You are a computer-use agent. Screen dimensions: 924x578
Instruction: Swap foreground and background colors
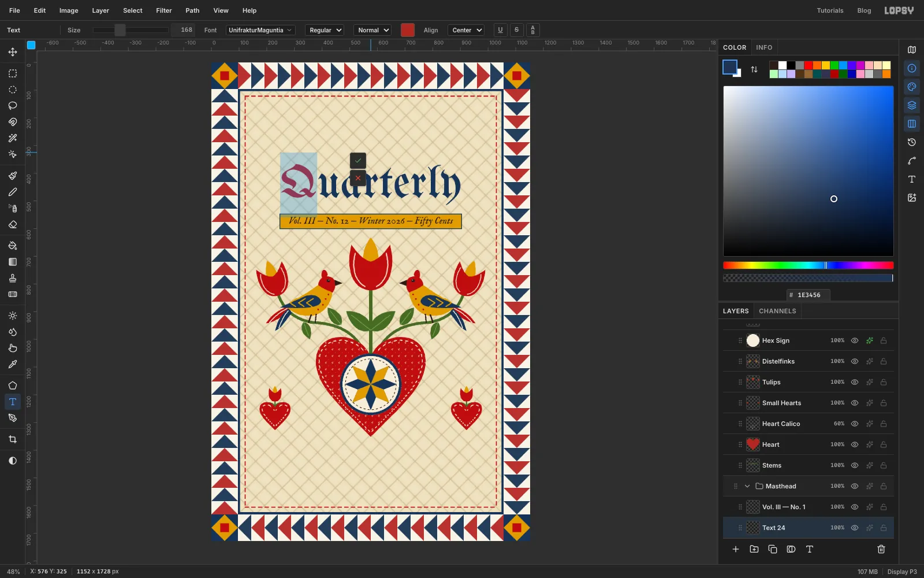(754, 69)
